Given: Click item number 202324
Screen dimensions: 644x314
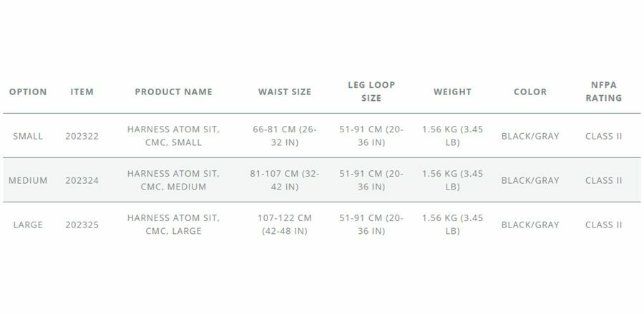Looking at the screenshot, I should [82, 180].
